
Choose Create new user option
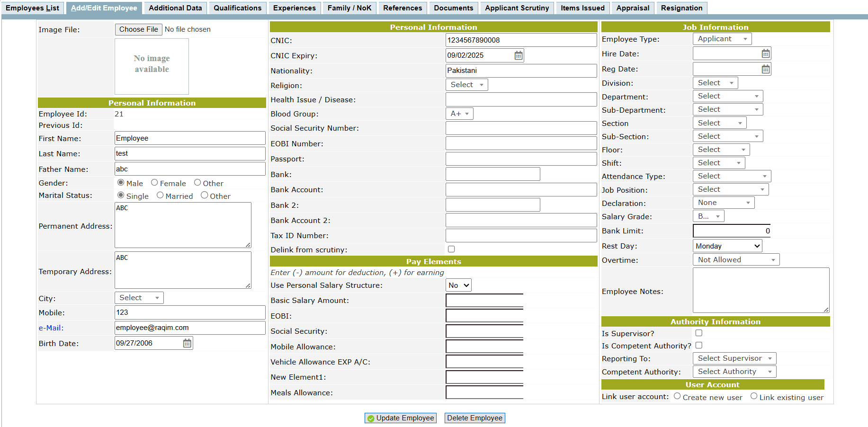click(x=677, y=396)
